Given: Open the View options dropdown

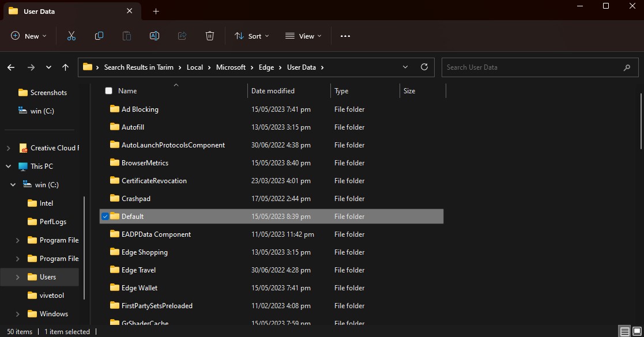Looking at the screenshot, I should [x=303, y=36].
